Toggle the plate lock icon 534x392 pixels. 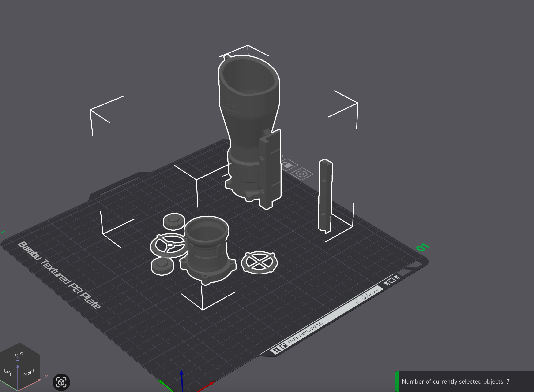(x=289, y=165)
